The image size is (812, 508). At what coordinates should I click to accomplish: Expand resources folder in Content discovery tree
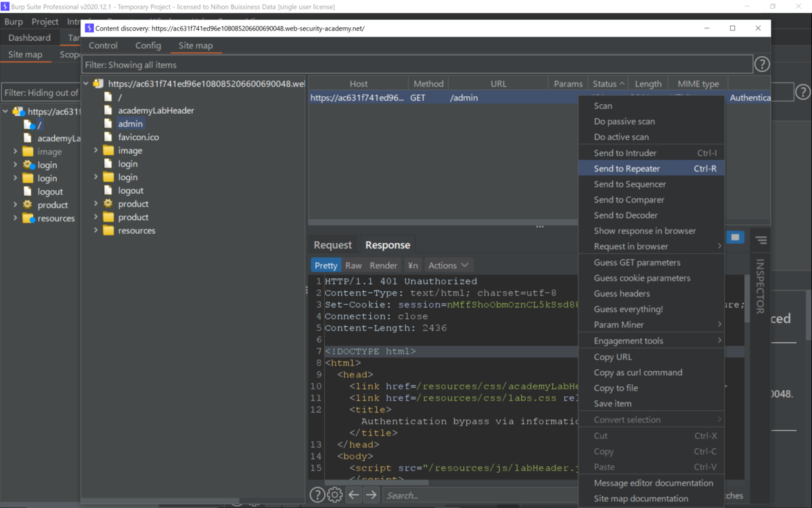point(95,230)
